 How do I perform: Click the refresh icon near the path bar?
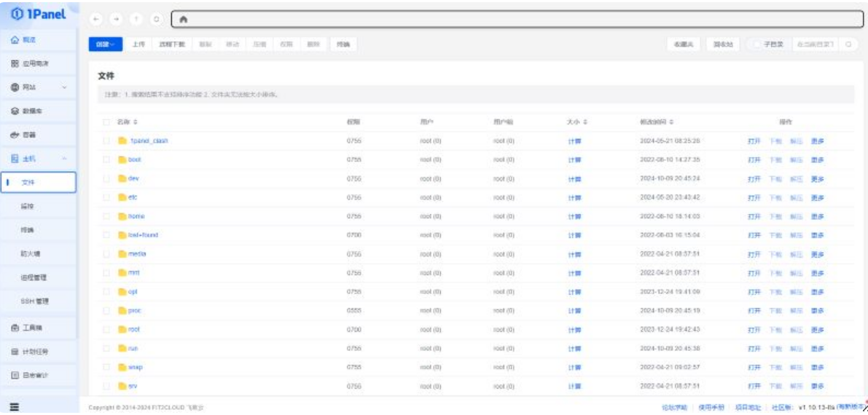click(x=156, y=19)
